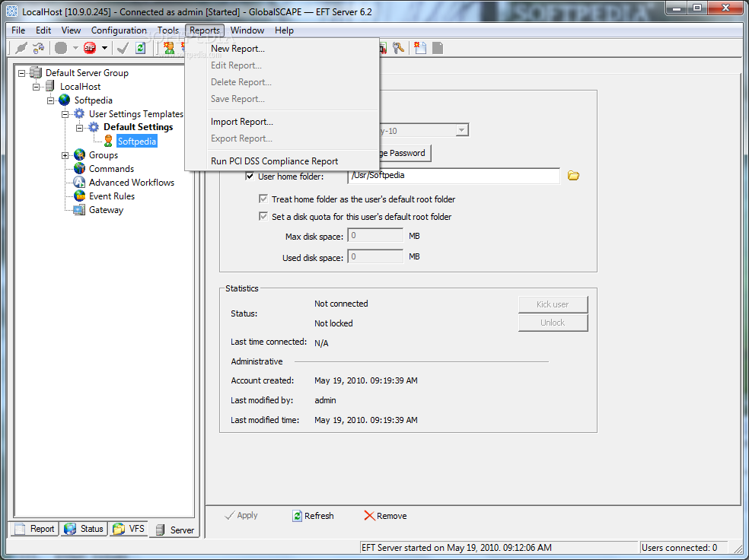The width and height of the screenshot is (749, 560).
Task: Click the disconnect toolbar icon
Action: point(39,48)
